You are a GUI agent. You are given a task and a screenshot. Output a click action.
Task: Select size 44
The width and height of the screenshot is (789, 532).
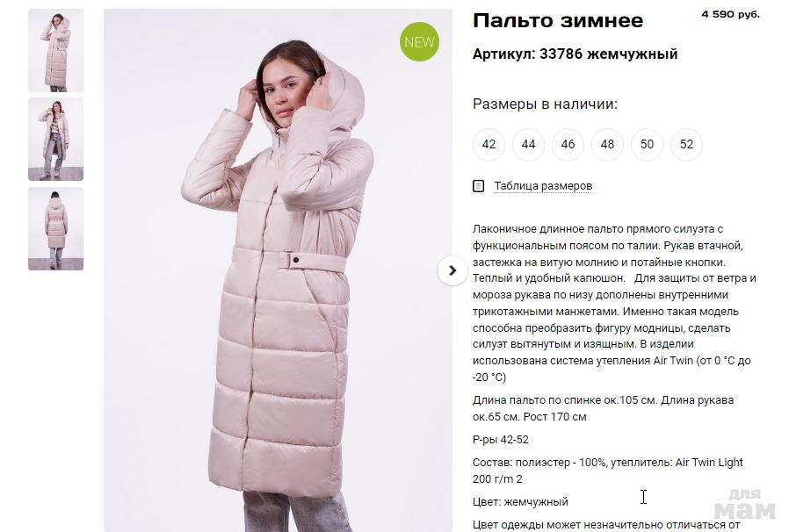pos(528,144)
